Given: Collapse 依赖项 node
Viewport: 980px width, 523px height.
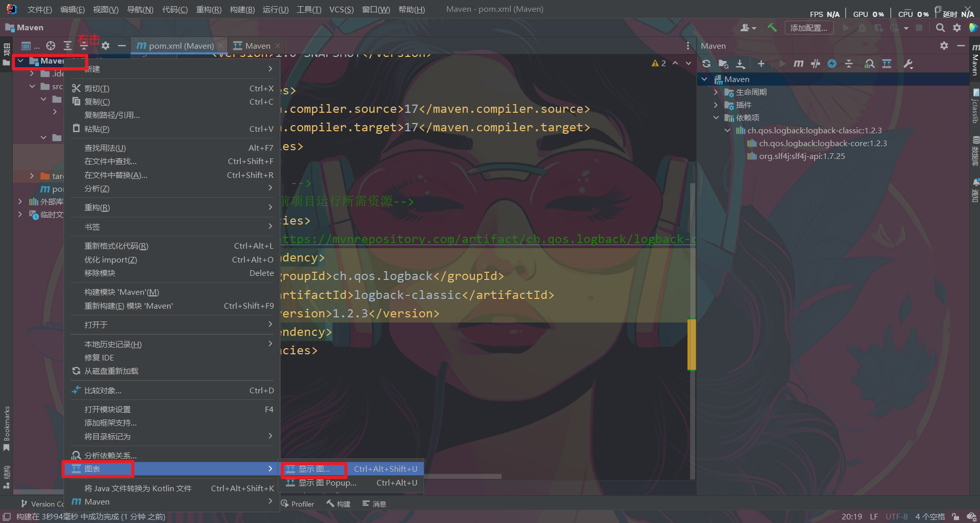Looking at the screenshot, I should (x=716, y=117).
